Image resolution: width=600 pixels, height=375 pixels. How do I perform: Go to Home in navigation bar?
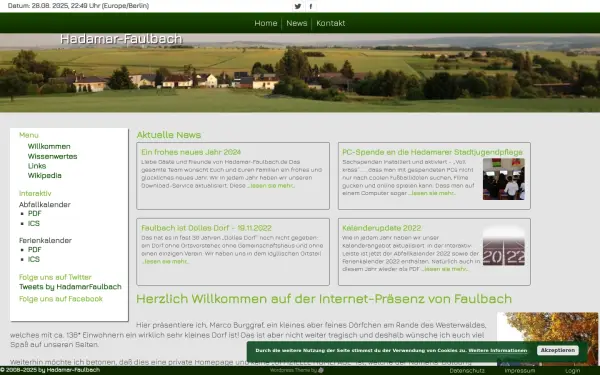point(266,23)
